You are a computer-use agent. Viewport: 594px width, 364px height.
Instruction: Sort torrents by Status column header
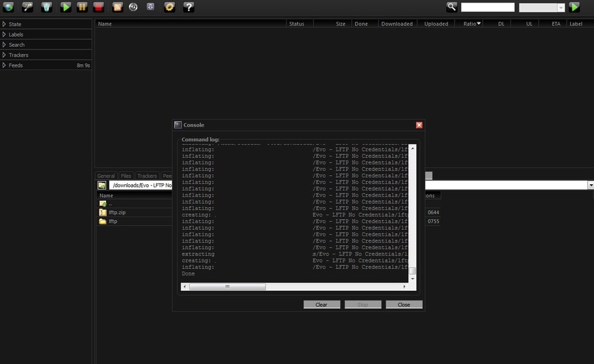(300, 24)
